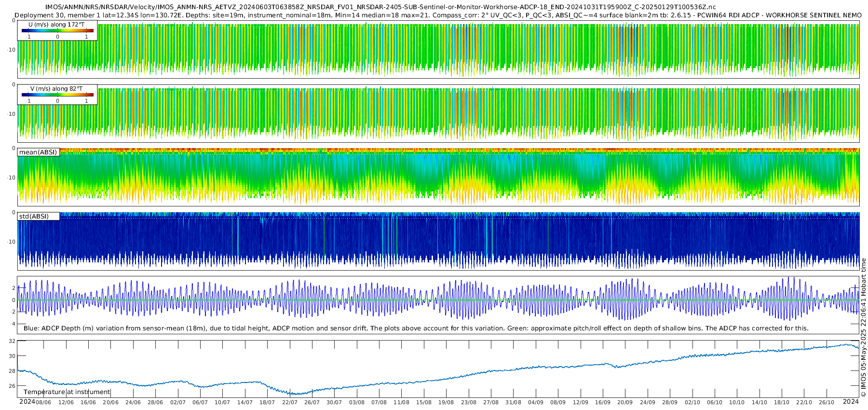Click the V velocity colorbar gradient

point(57,95)
